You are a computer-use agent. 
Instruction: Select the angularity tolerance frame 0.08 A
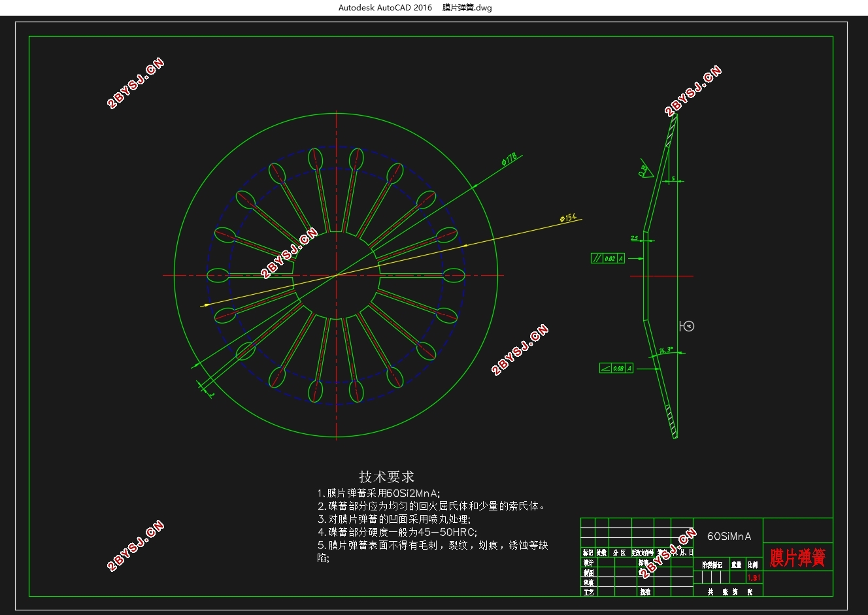[x=616, y=369]
